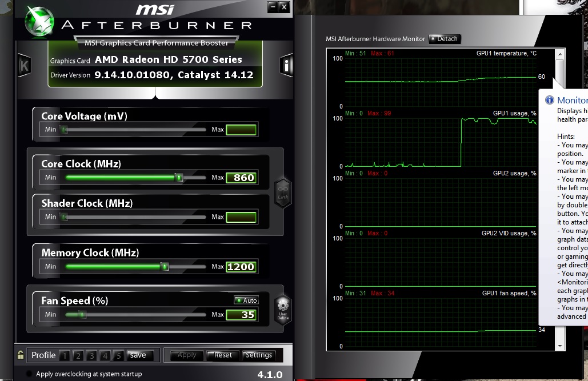Click the Reset button
The image size is (588, 381).
coord(223,355)
